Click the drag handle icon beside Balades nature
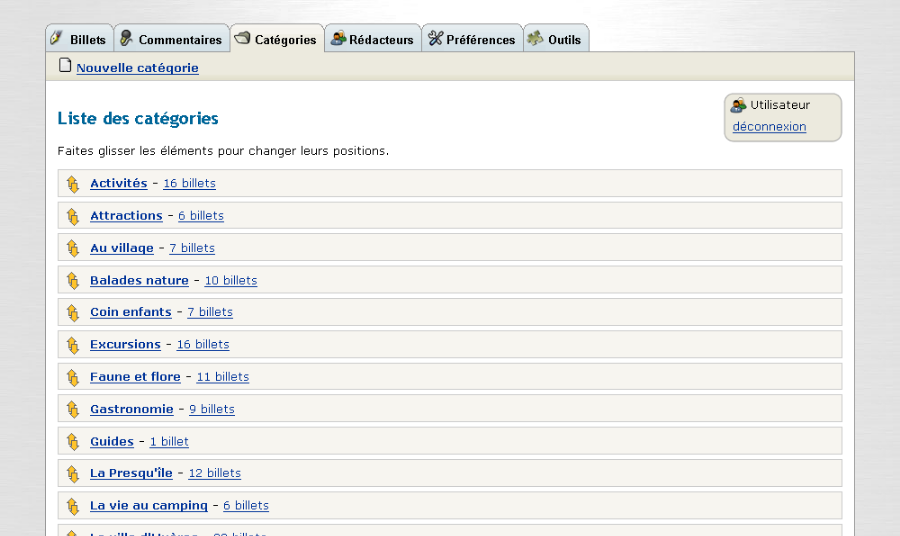 (x=72, y=281)
